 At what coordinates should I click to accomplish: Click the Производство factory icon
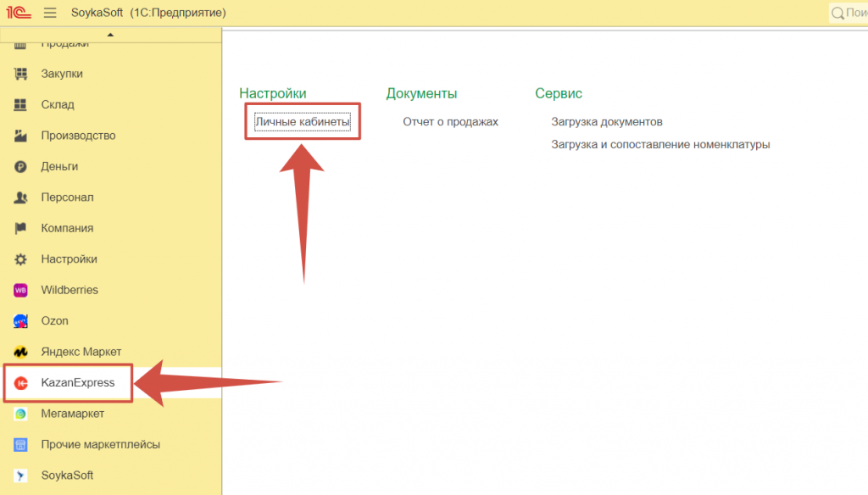[21, 136]
